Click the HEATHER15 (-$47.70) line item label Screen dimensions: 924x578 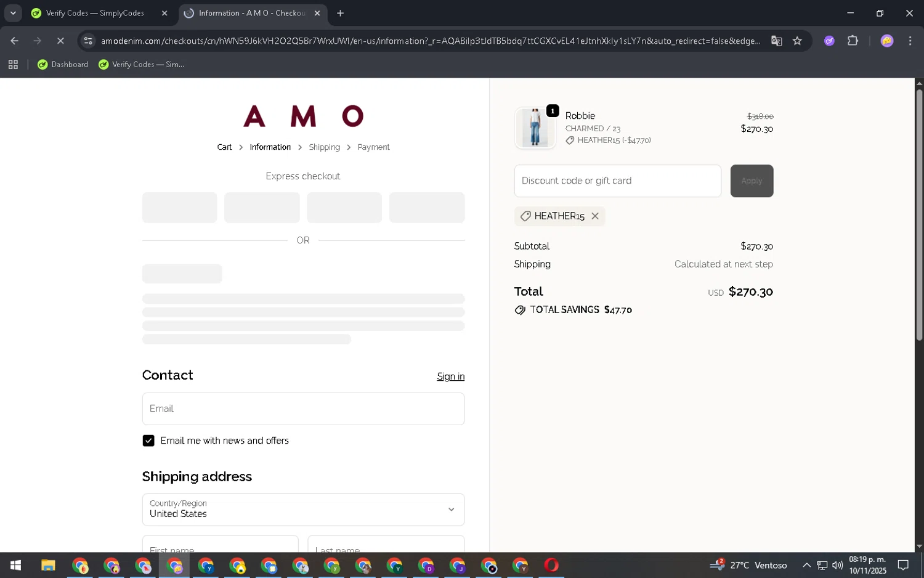(x=614, y=140)
